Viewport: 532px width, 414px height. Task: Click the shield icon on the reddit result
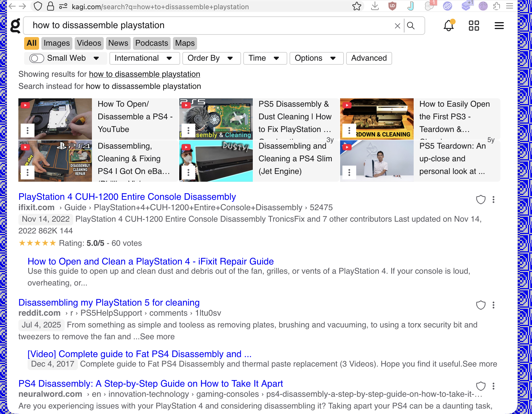[481, 305]
